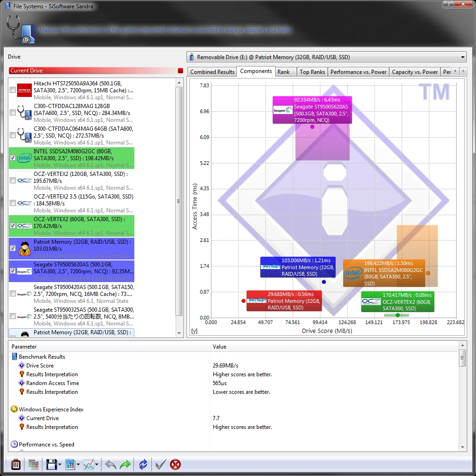Click the tab strip scroll-right arrow
The width and height of the screenshot is (476, 476).
tap(463, 71)
